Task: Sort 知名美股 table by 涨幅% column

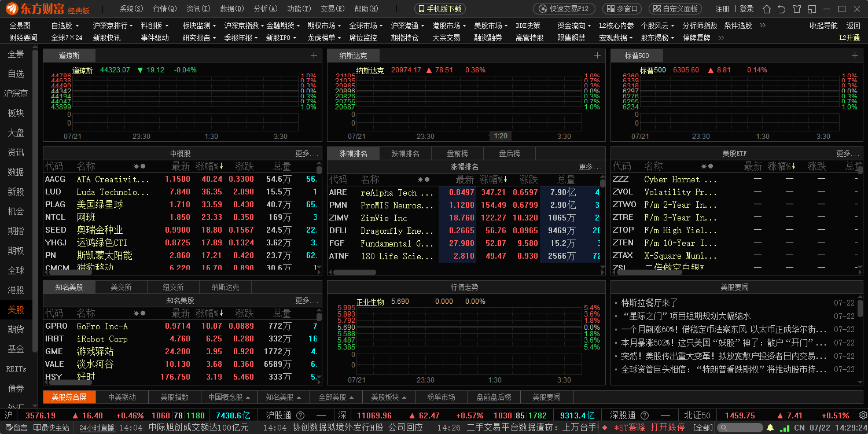Action: 209,313
